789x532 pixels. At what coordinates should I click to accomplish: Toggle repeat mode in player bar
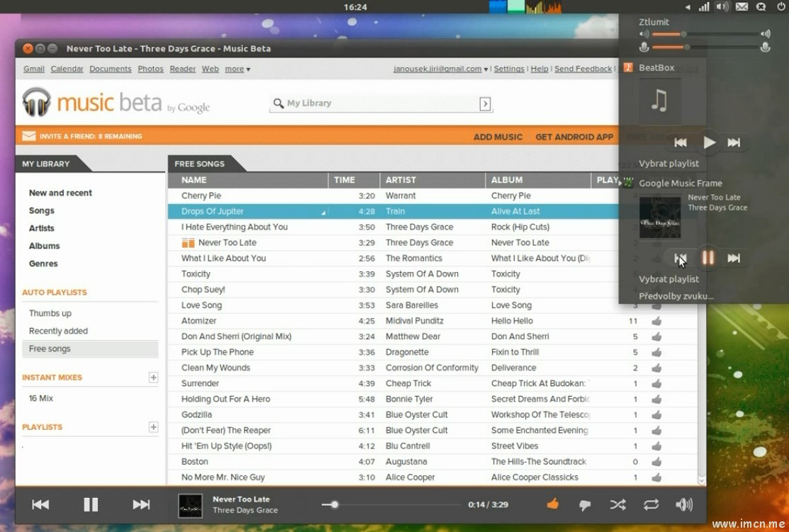(651, 504)
